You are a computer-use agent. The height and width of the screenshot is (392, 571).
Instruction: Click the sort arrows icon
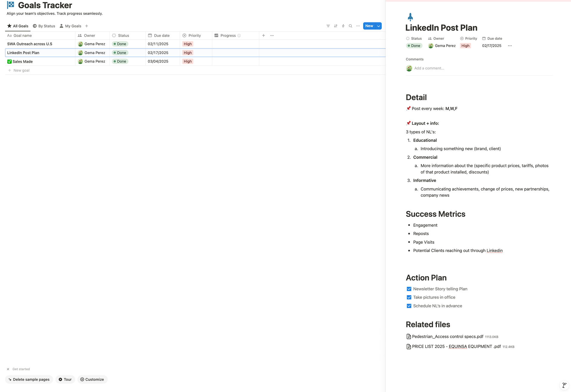335,26
